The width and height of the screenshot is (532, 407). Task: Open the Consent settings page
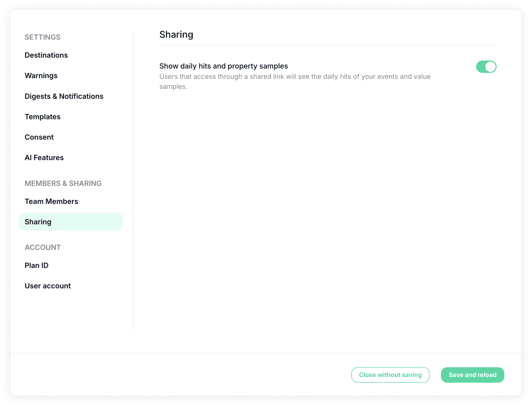coord(39,137)
